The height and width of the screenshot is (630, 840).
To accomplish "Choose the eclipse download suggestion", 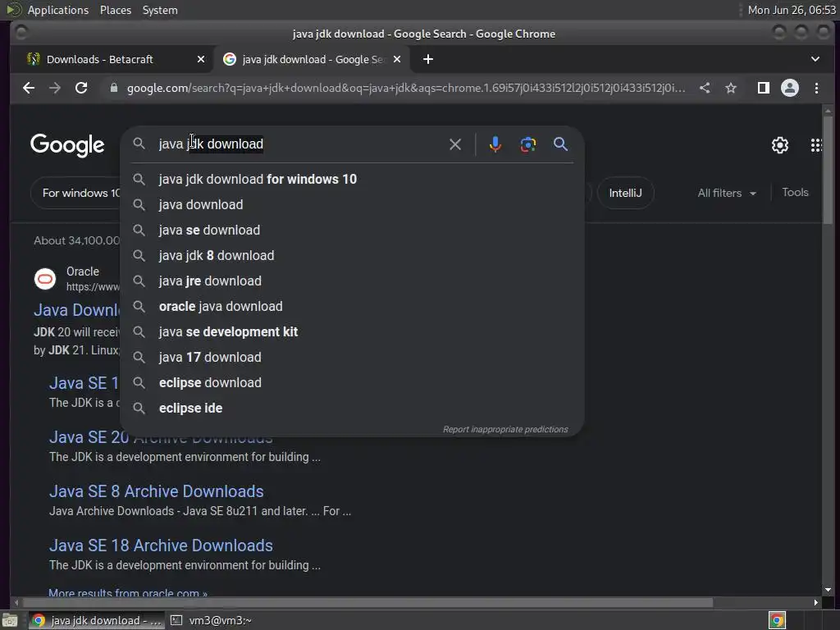I will (352, 382).
